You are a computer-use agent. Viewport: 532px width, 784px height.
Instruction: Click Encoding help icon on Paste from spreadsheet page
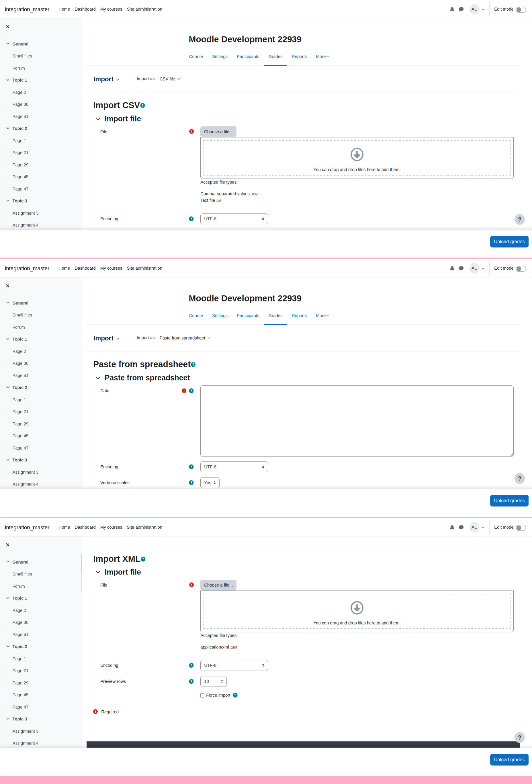(x=191, y=467)
